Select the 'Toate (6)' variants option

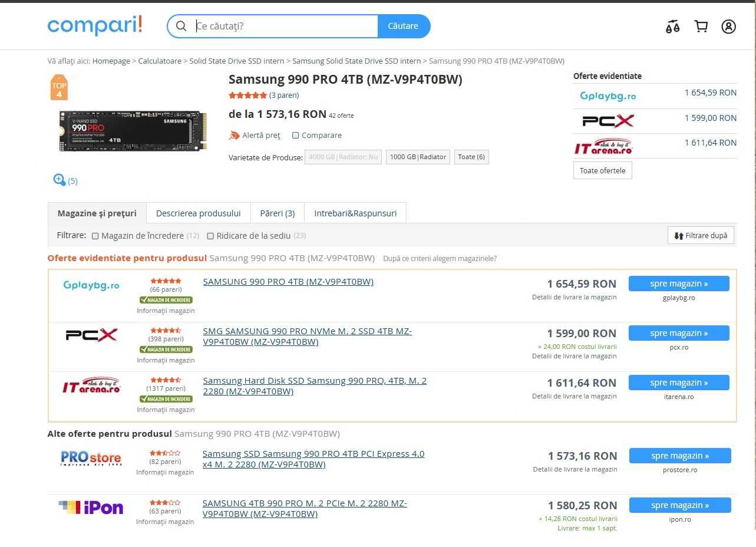click(471, 157)
